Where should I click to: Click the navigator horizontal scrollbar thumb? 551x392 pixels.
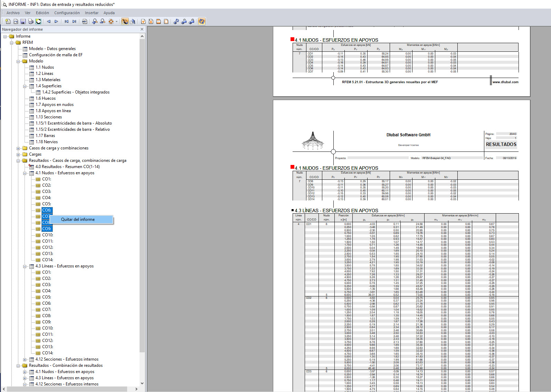[x=67, y=389]
